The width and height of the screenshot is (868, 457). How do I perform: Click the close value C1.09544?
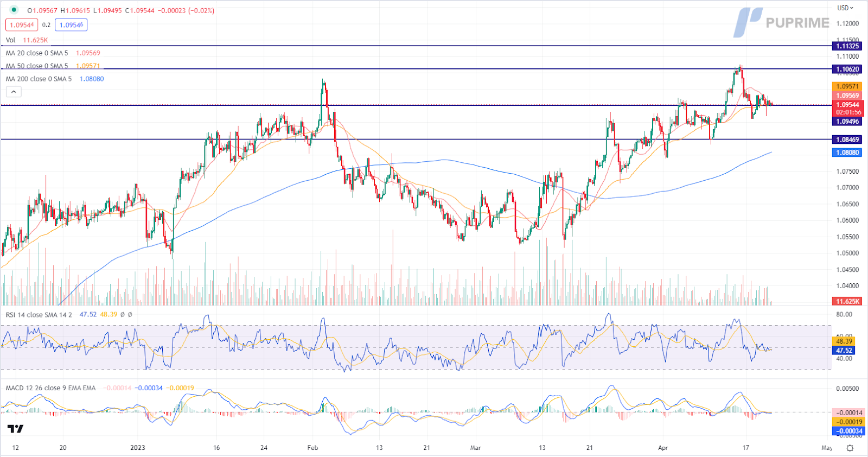[x=140, y=11]
